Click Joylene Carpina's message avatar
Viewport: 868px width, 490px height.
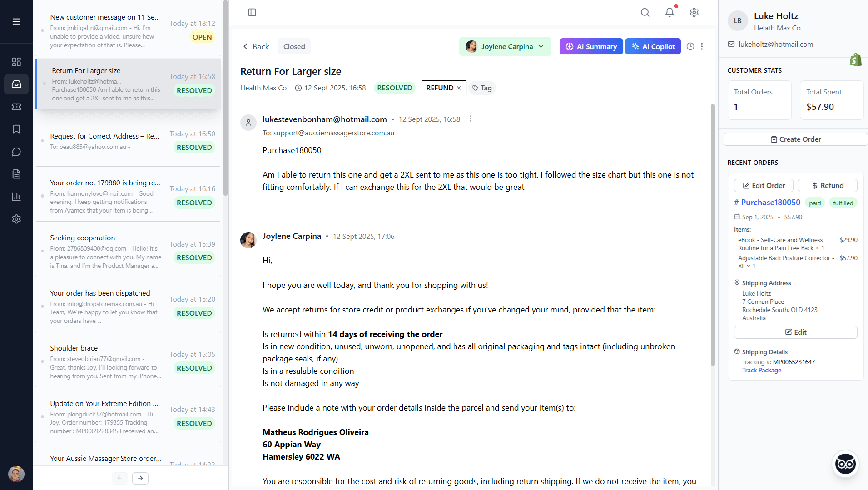click(248, 240)
